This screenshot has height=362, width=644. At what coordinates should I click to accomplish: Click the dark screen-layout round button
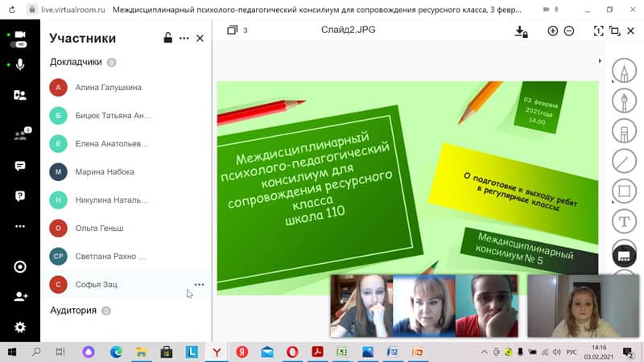(625, 256)
